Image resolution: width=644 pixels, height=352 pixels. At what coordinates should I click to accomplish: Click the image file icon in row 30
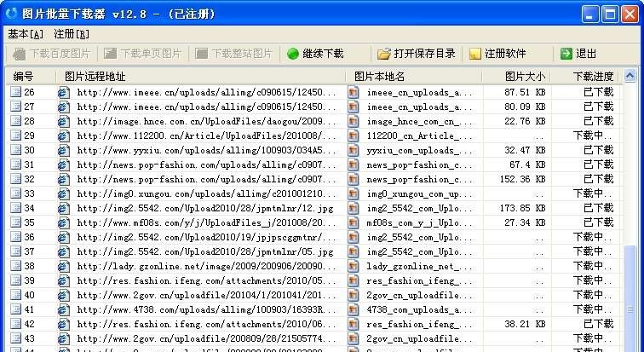pos(354,150)
